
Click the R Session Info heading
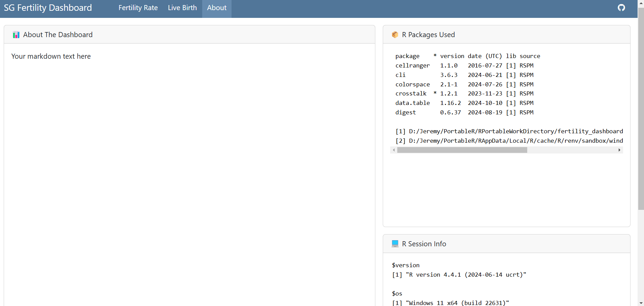click(424, 244)
